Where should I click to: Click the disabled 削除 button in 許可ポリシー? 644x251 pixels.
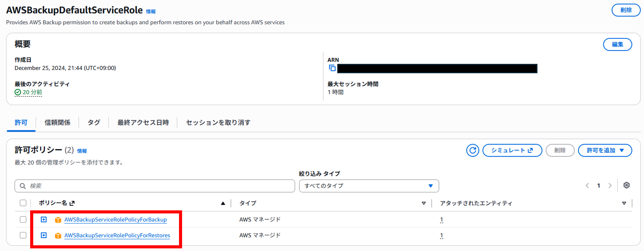560,150
